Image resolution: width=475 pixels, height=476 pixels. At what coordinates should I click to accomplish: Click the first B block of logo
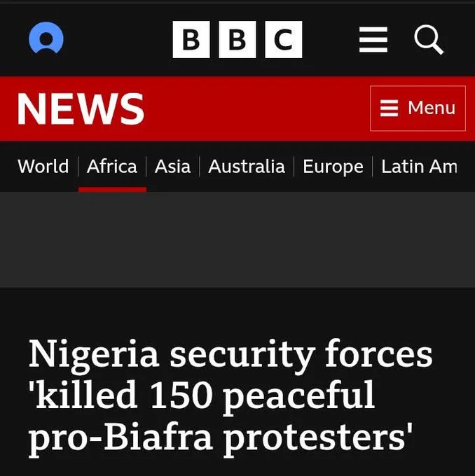(x=191, y=39)
